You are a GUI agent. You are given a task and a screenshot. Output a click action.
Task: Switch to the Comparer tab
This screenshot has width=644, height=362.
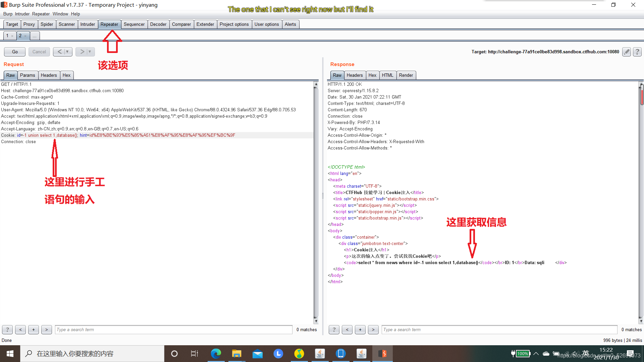click(x=181, y=24)
